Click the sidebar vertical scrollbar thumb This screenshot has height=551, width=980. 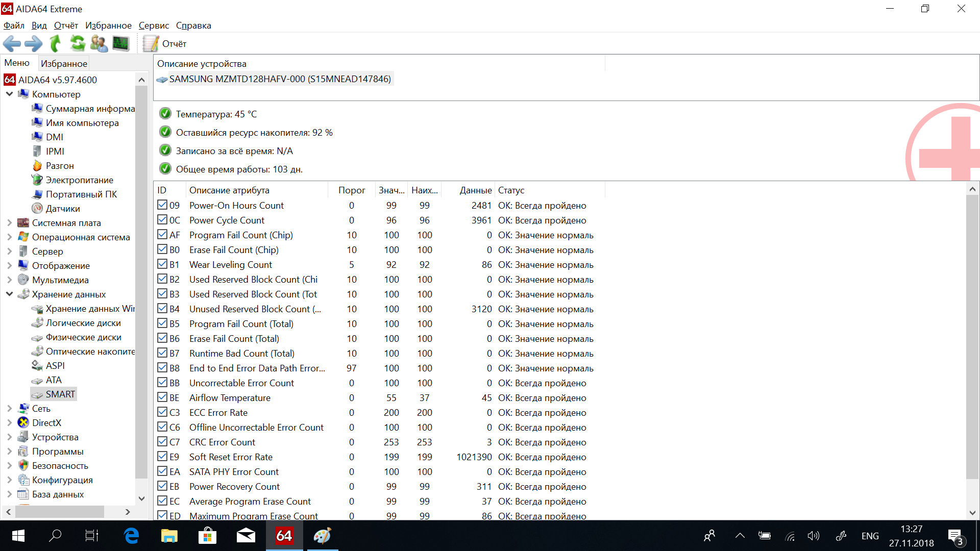[141, 282]
